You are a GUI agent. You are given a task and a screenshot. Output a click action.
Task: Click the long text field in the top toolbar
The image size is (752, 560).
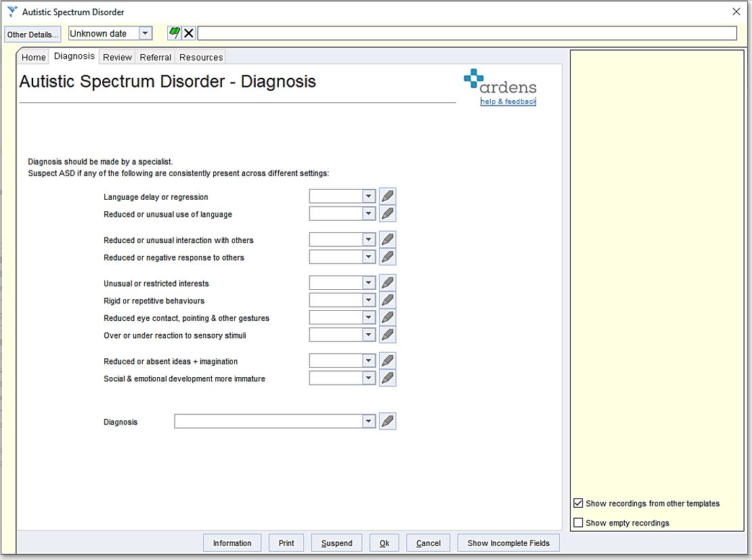tap(467, 33)
